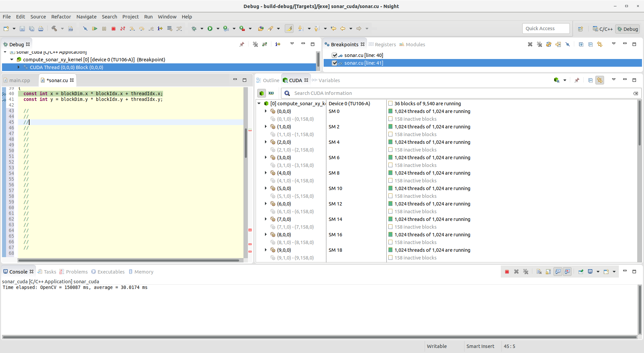644x353 pixels.
Task: Click the Clear Console icon
Action: [539, 272]
